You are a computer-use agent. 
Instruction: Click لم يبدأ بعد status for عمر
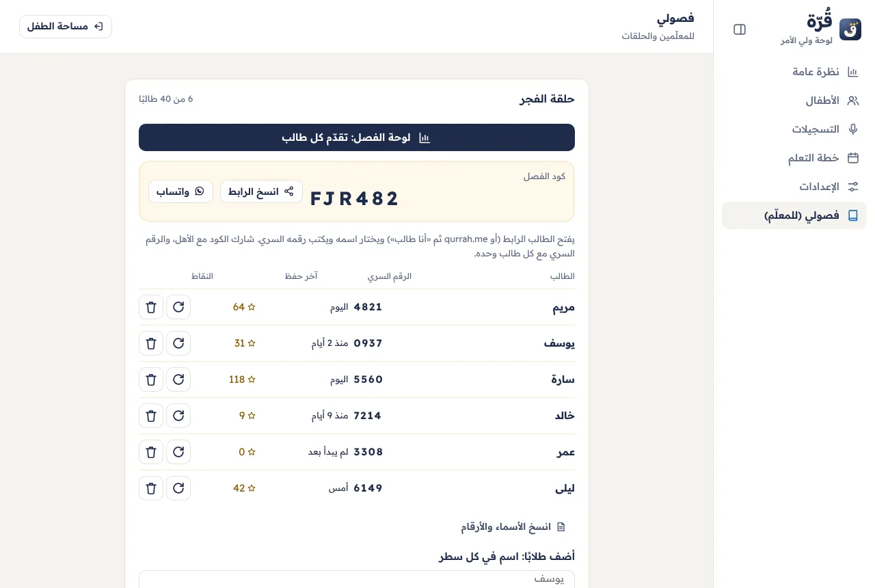tap(328, 452)
